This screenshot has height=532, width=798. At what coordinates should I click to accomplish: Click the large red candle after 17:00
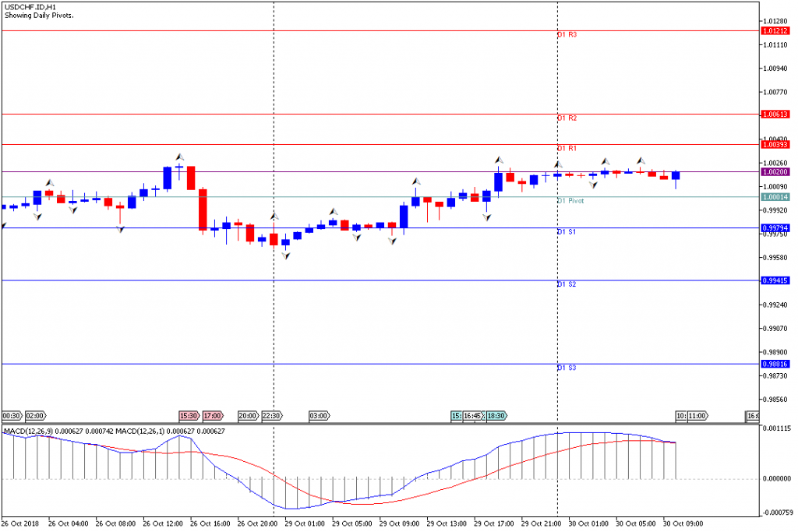pyautogui.click(x=203, y=210)
